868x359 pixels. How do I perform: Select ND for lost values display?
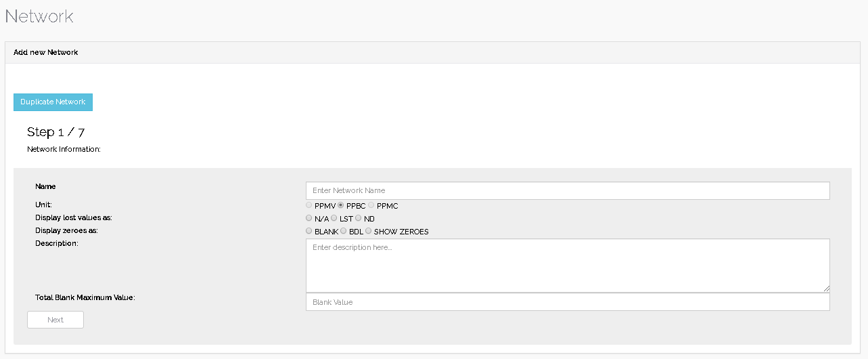click(x=359, y=218)
